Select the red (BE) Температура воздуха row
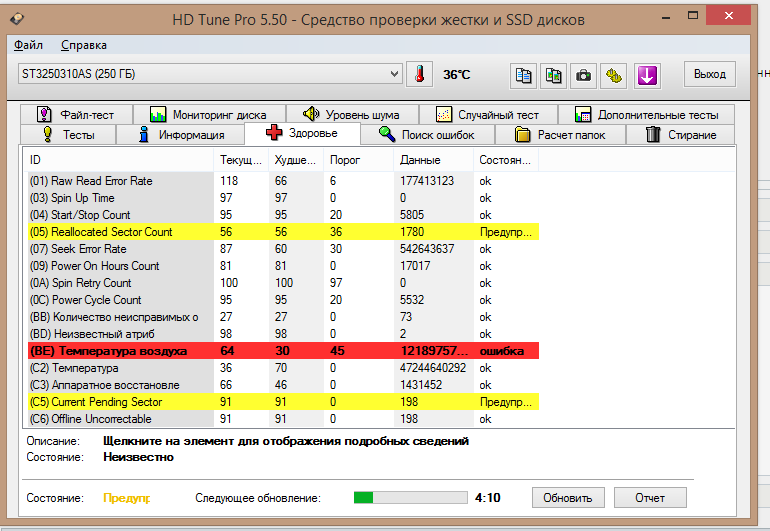The height and width of the screenshot is (531, 770). [283, 351]
